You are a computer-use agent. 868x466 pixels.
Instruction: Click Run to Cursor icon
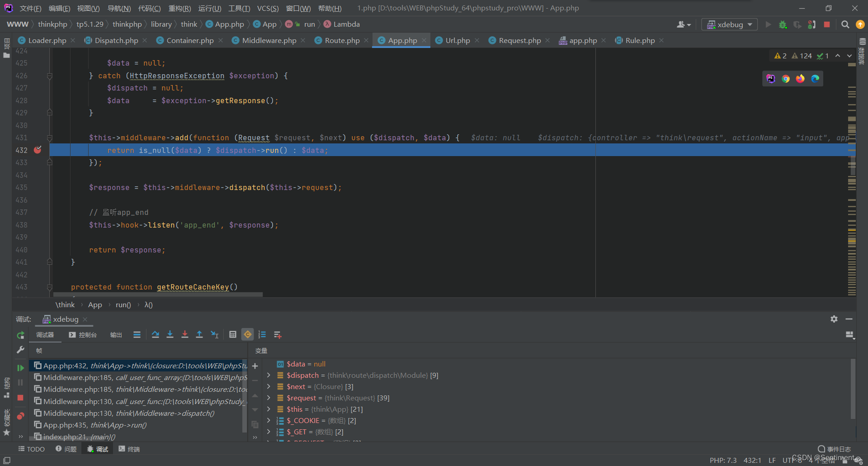point(215,335)
